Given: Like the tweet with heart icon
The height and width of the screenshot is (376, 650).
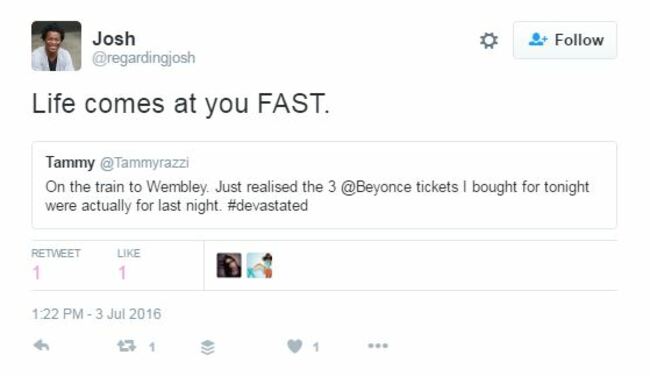Looking at the screenshot, I should pyautogui.click(x=295, y=346).
